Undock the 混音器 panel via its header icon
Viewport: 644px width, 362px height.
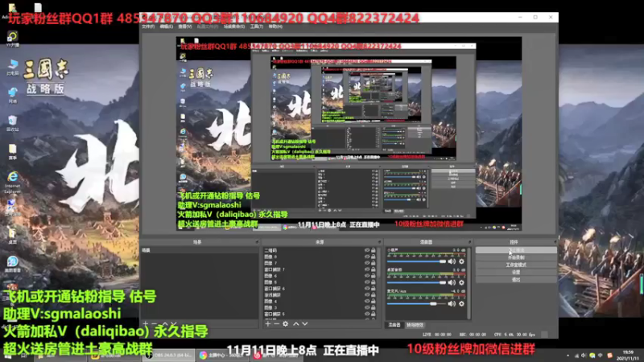tap(470, 242)
